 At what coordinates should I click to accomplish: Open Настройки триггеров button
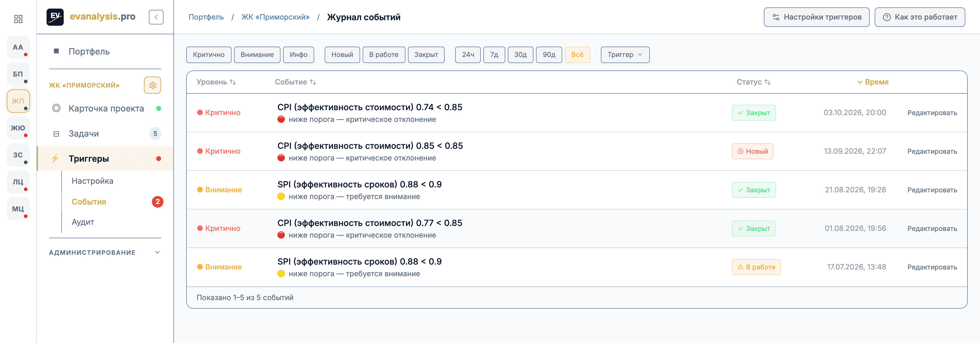click(x=816, y=17)
